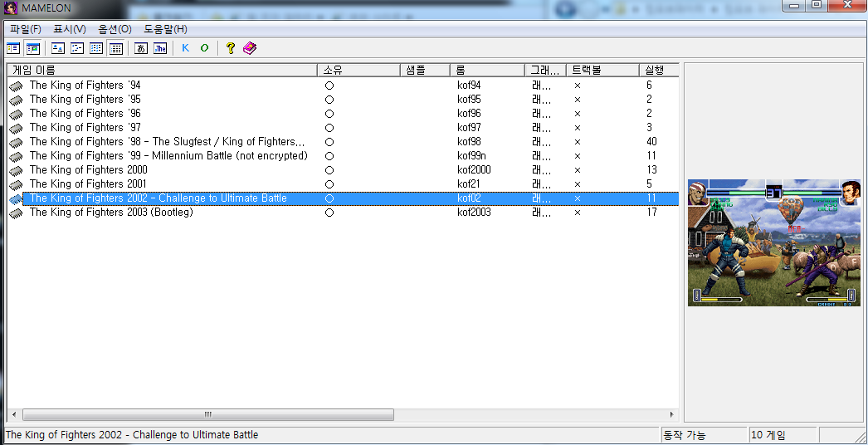Sort by 소유 column header

(x=358, y=71)
